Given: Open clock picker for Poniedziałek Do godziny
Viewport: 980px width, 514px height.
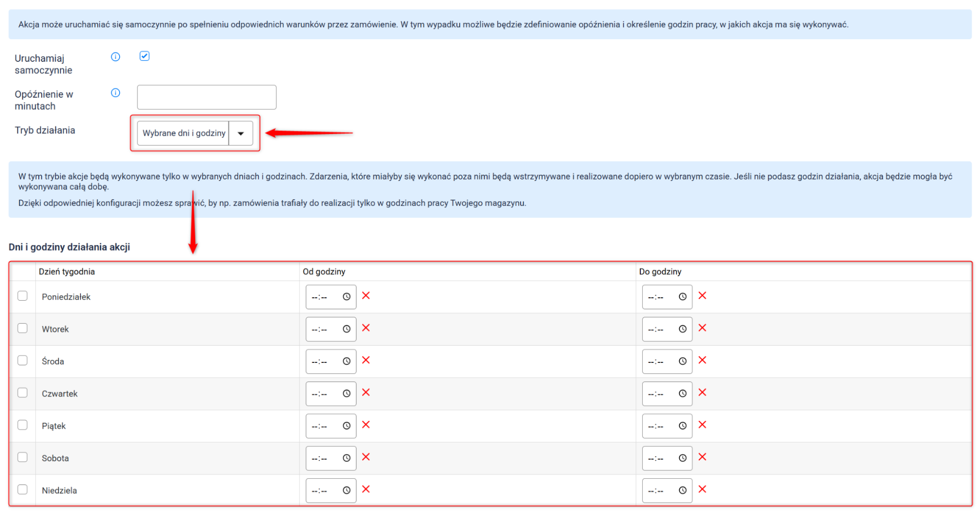Looking at the screenshot, I should pos(682,297).
